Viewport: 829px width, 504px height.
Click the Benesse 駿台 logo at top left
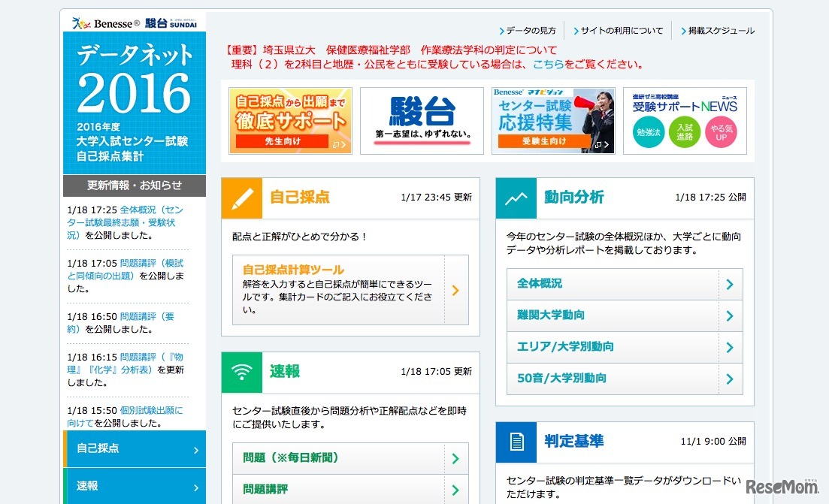click(134, 23)
